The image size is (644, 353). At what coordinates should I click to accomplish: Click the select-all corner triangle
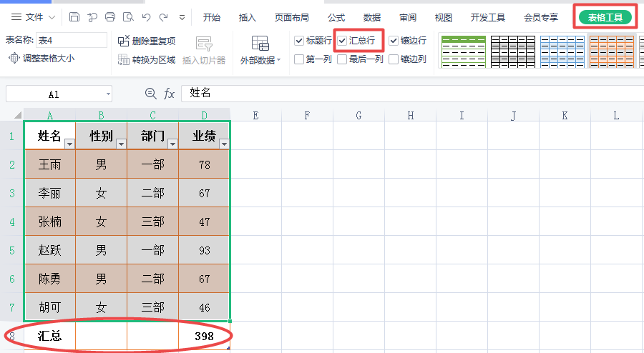(x=18, y=115)
